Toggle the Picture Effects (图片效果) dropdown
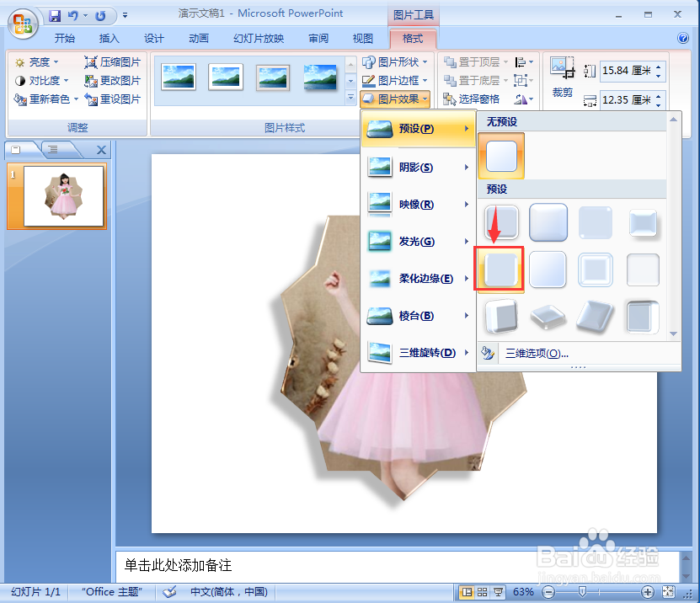700x603 pixels. point(394,99)
